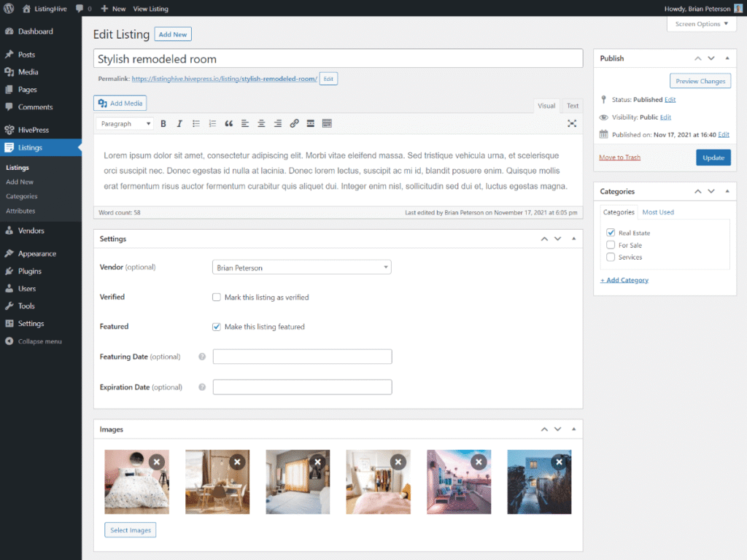Check the For Sale category
The image size is (747, 560).
[x=611, y=245]
